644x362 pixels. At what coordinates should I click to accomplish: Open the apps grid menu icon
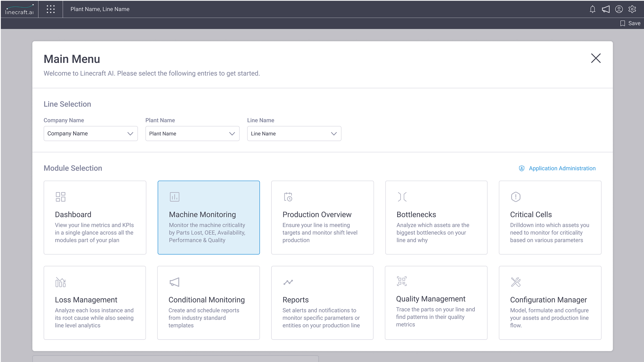pyautogui.click(x=51, y=9)
